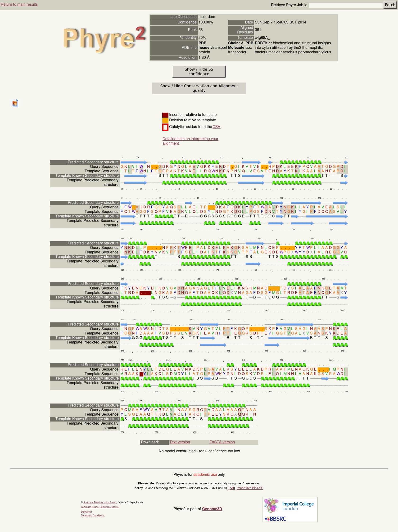Image resolution: width=398 pixels, height=532 pixels.
Task: Toggle Show / Hide SS confidence
Action: pyautogui.click(x=199, y=72)
